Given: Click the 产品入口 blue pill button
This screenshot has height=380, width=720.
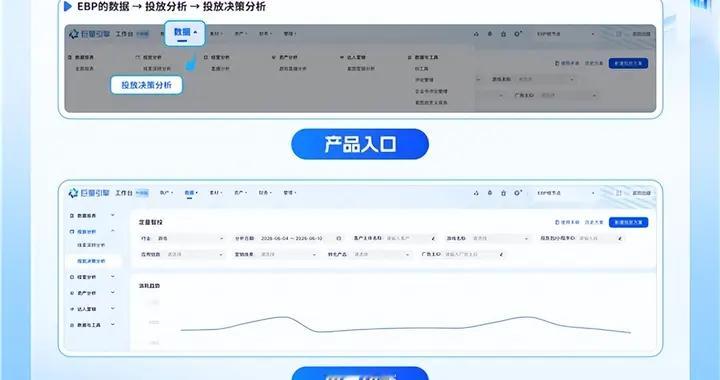Looking at the screenshot, I should pyautogui.click(x=360, y=144).
